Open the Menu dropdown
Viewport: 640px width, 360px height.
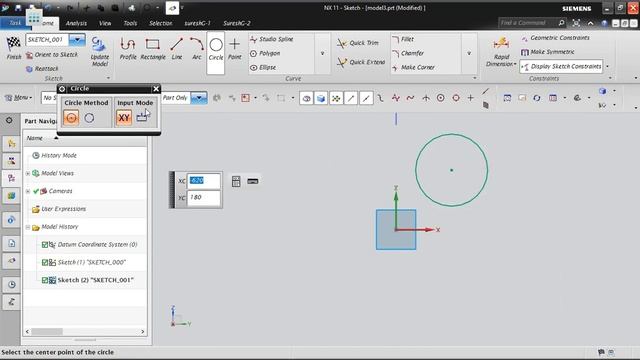[x=18, y=98]
